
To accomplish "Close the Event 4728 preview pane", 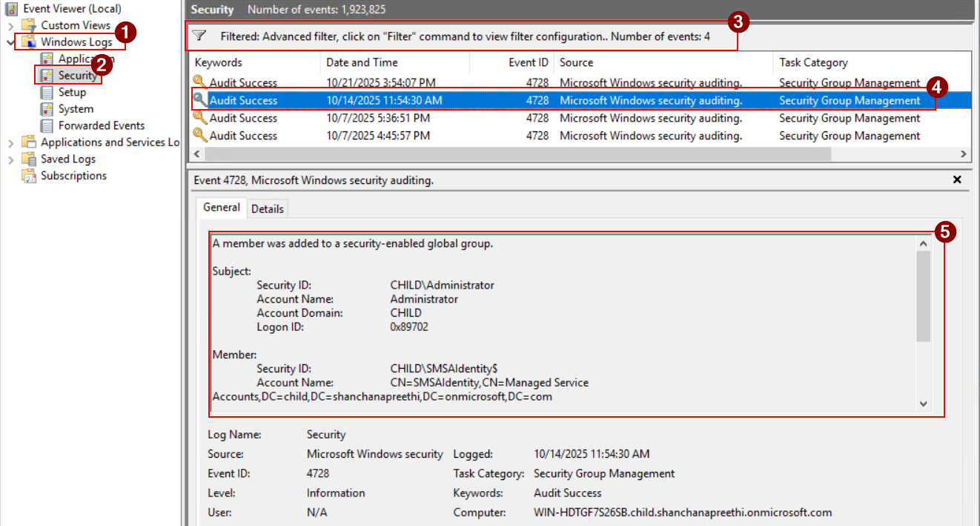I will pos(956,180).
